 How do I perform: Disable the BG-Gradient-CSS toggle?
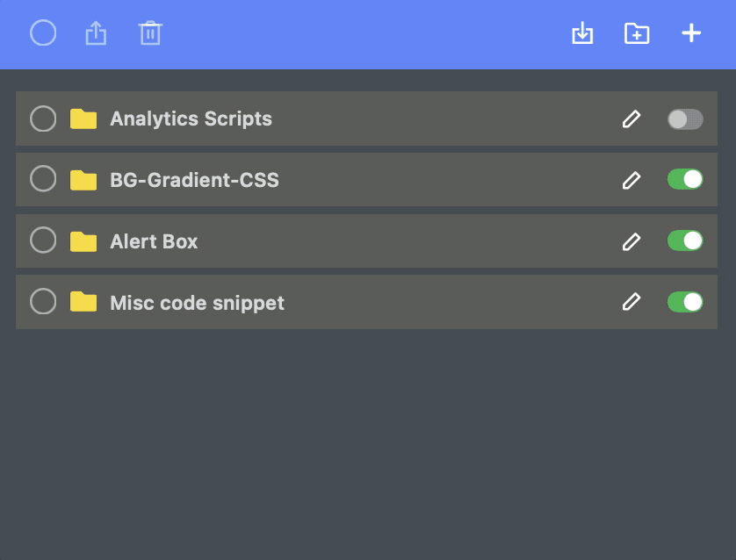[685, 179]
